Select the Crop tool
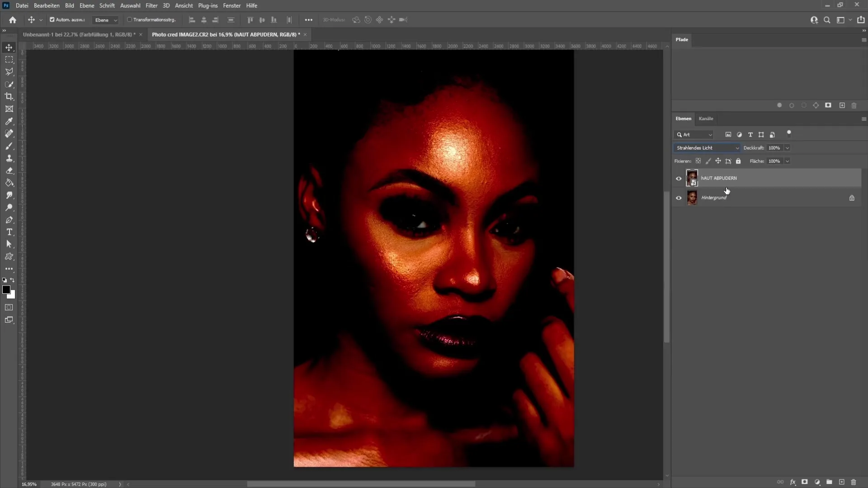868x488 pixels. click(x=9, y=96)
